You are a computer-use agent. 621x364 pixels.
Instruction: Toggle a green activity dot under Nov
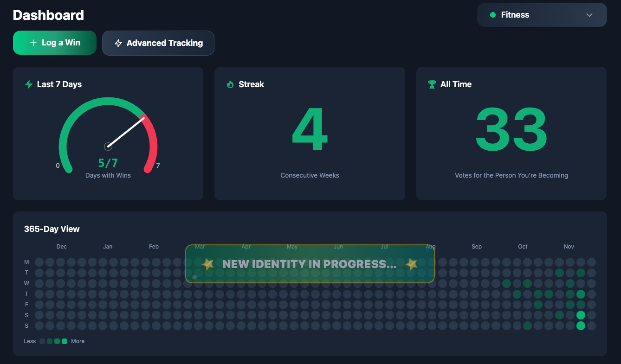(x=581, y=315)
